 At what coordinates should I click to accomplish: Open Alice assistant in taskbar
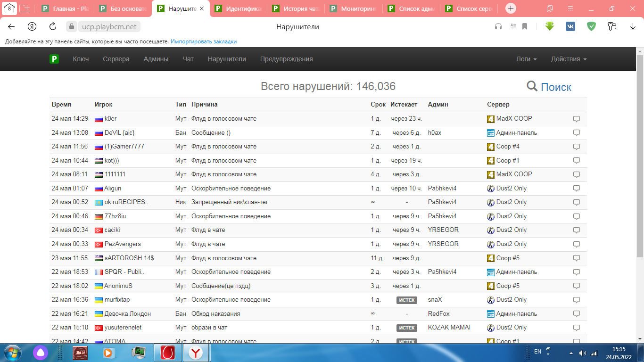pos(40,353)
